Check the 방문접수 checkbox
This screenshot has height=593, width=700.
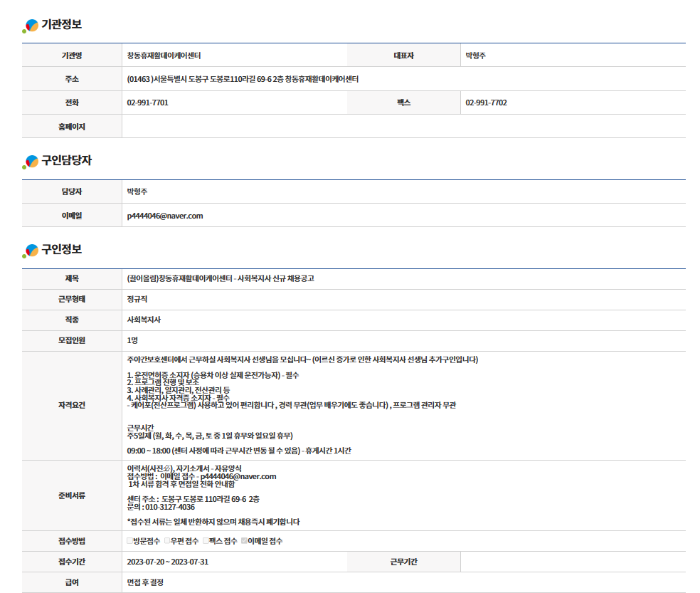point(130,541)
